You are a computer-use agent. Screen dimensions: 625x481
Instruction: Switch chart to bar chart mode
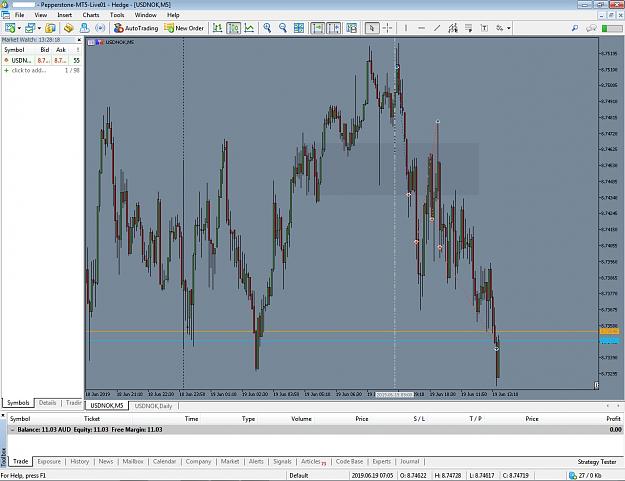[218, 28]
